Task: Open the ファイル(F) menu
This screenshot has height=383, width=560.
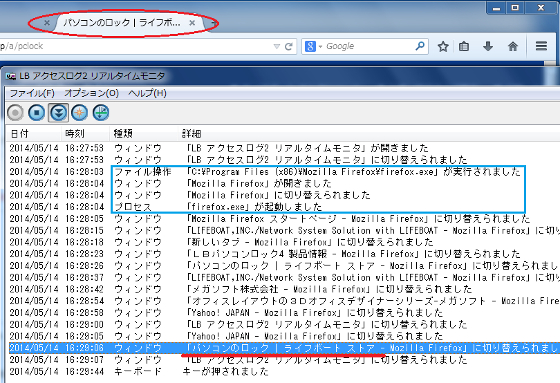Action: pyautogui.click(x=32, y=94)
